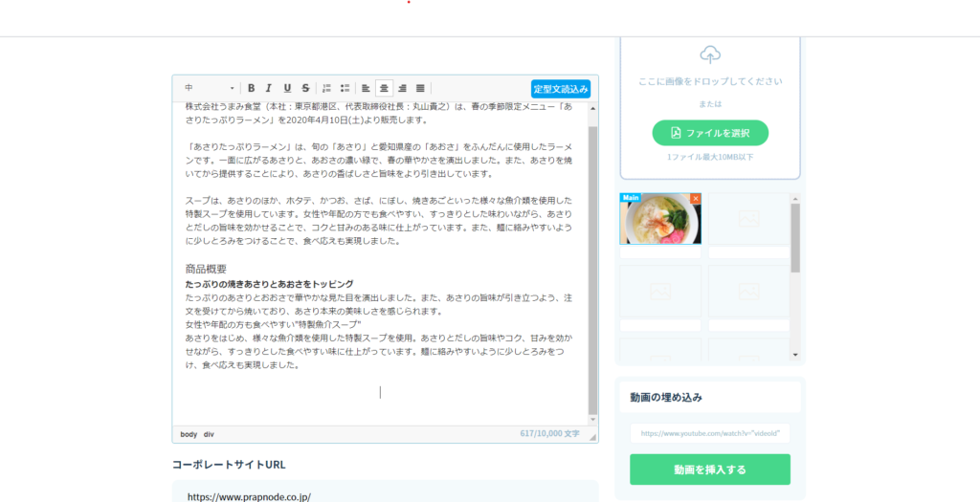Insert a numbered list
This screenshot has height=502, width=980.
pos(327,88)
